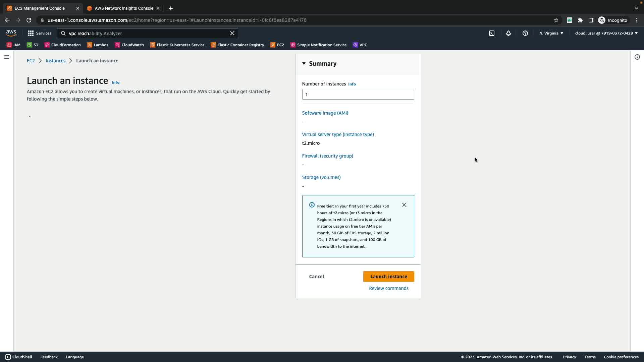Click the Services grid icon
Image resolution: width=644 pixels, height=362 pixels.
(x=31, y=33)
